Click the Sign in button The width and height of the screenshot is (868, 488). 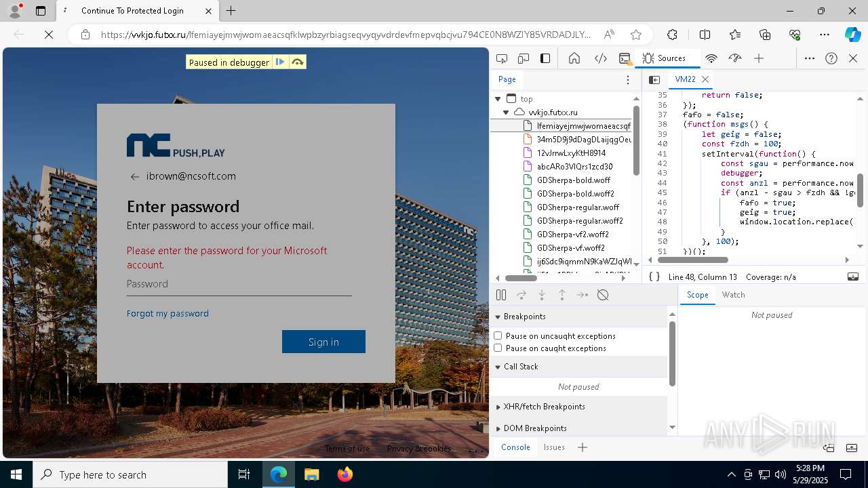pos(323,342)
